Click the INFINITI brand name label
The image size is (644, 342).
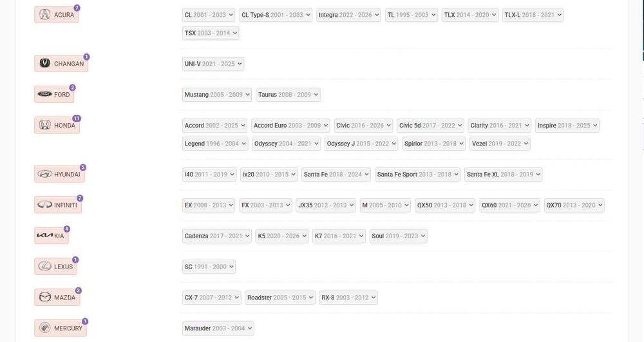pos(66,205)
